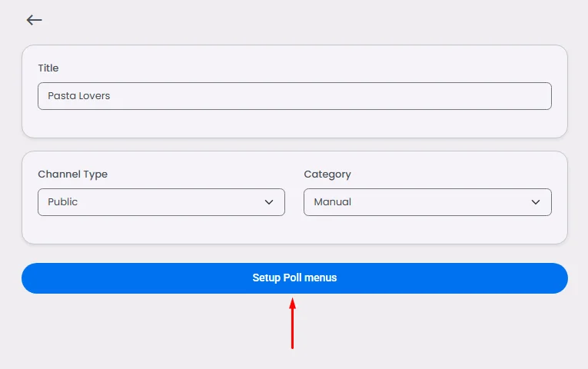The width and height of the screenshot is (588, 369).
Task: Click the Setup Poll menus button text
Action: coord(294,278)
